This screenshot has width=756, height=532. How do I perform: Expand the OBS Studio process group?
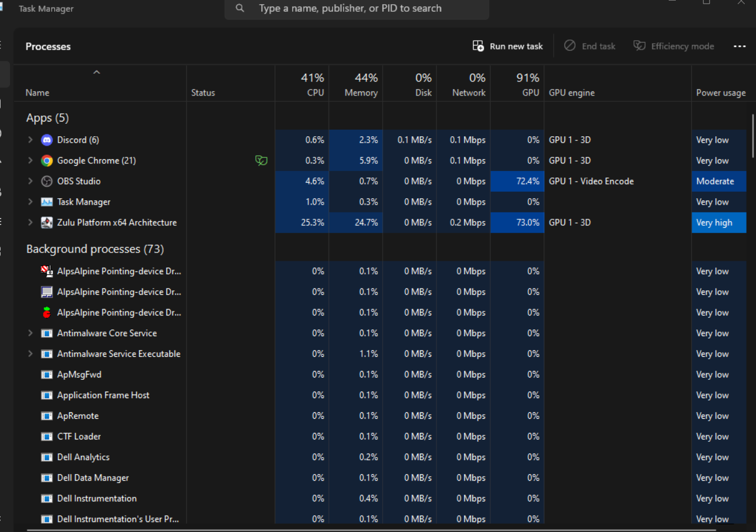[30, 181]
